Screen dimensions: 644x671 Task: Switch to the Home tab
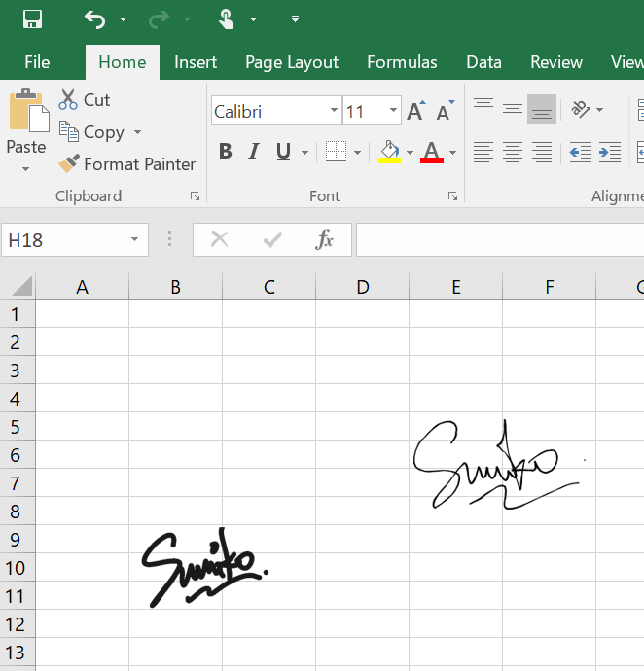click(x=123, y=62)
